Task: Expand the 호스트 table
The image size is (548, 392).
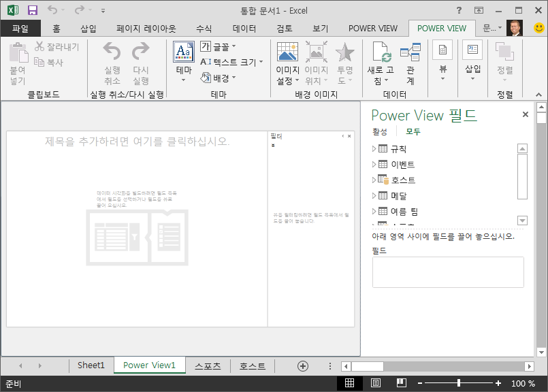Action: click(374, 180)
